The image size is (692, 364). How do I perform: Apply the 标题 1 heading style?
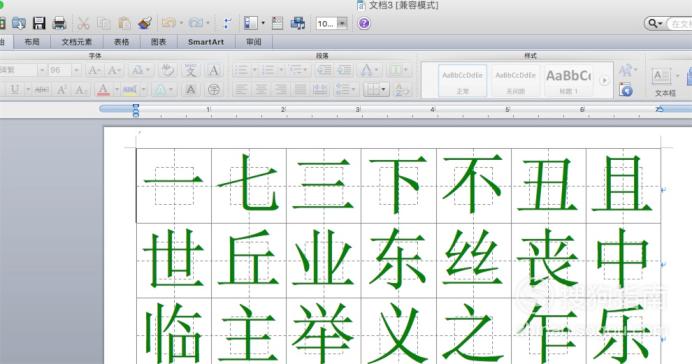point(568,80)
